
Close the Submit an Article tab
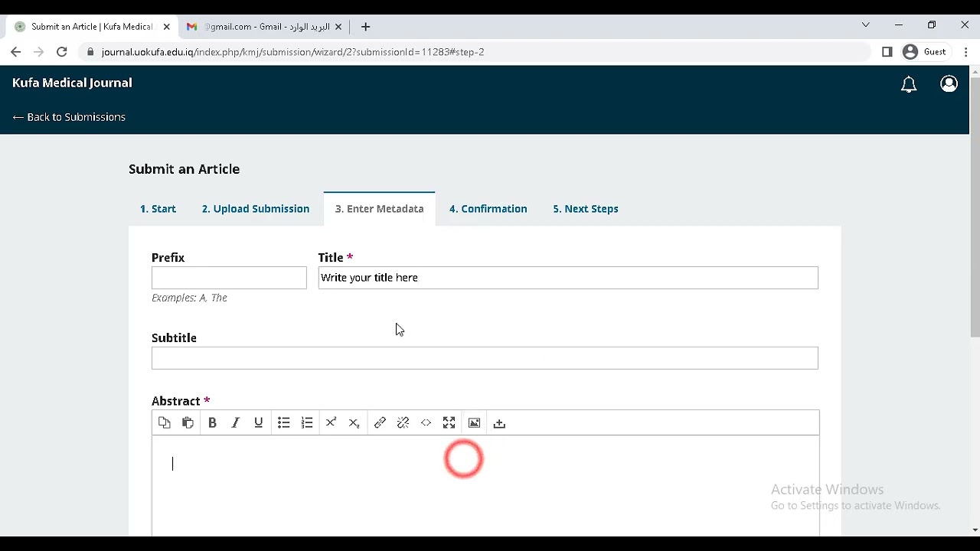166,27
